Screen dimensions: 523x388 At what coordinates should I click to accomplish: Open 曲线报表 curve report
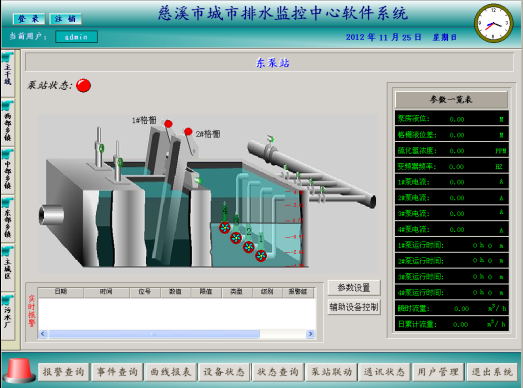click(x=171, y=372)
